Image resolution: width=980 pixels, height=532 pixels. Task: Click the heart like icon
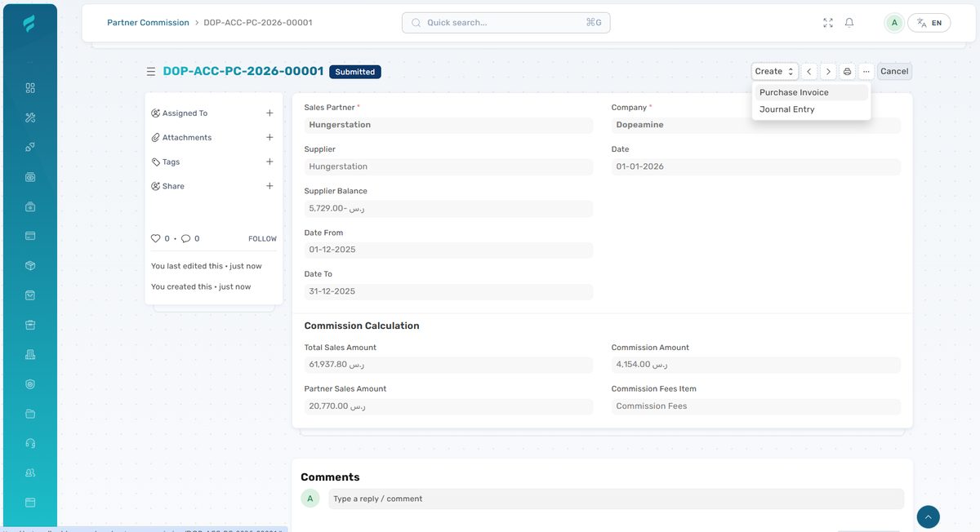[x=156, y=239]
